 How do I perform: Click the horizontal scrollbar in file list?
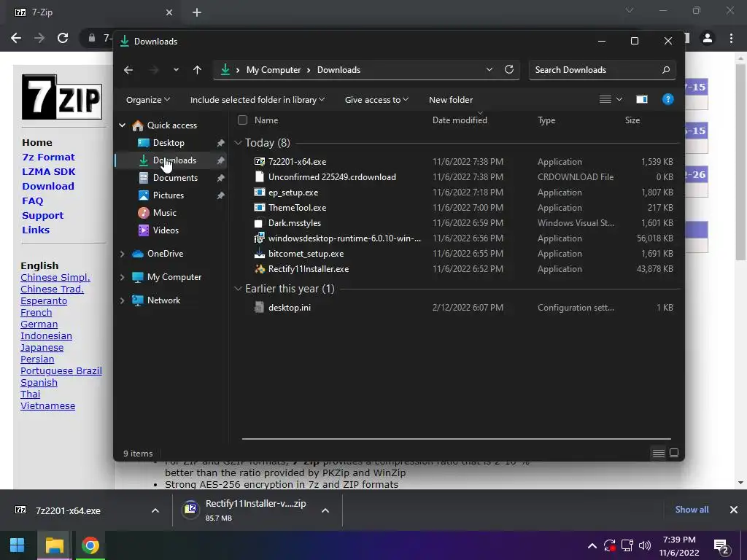point(457,438)
